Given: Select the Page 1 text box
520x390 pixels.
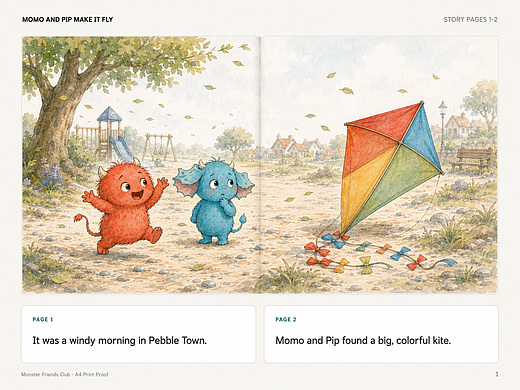Looking at the screenshot, I should [139, 334].
